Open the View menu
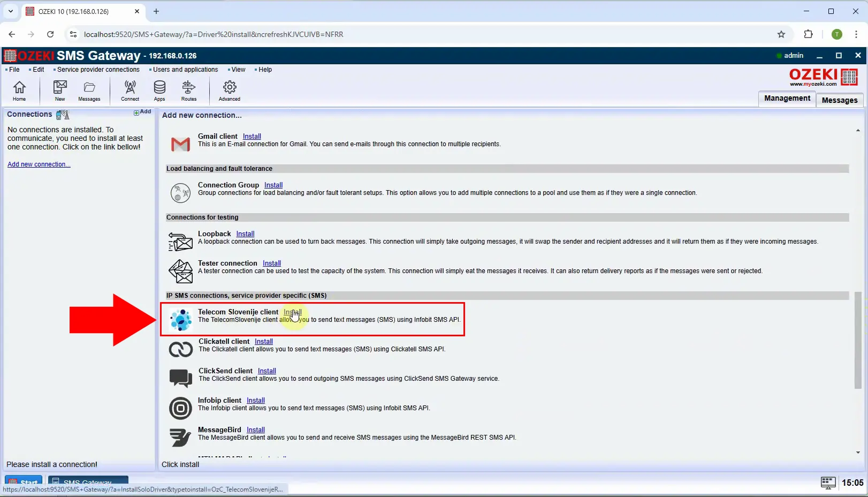Screen dimensions: 868x497 coord(238,70)
